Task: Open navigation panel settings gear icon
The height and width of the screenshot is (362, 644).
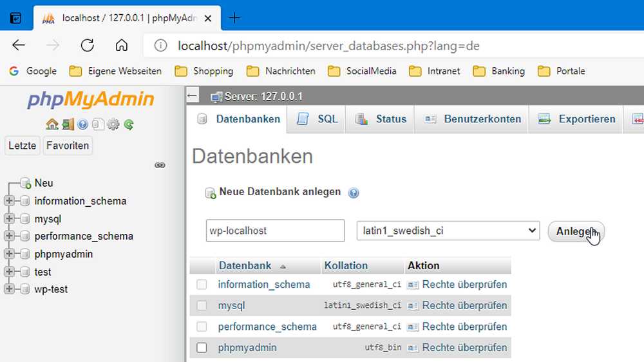Action: pos(113,124)
